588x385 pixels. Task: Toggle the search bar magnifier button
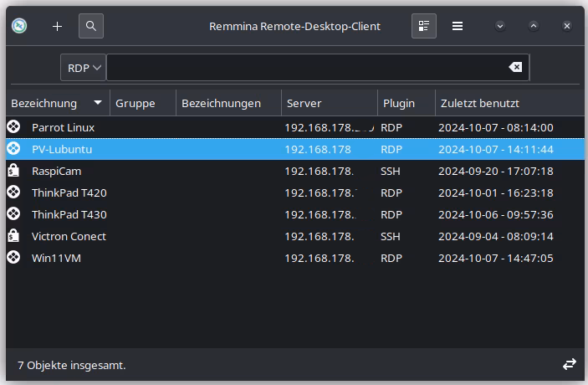[91, 26]
